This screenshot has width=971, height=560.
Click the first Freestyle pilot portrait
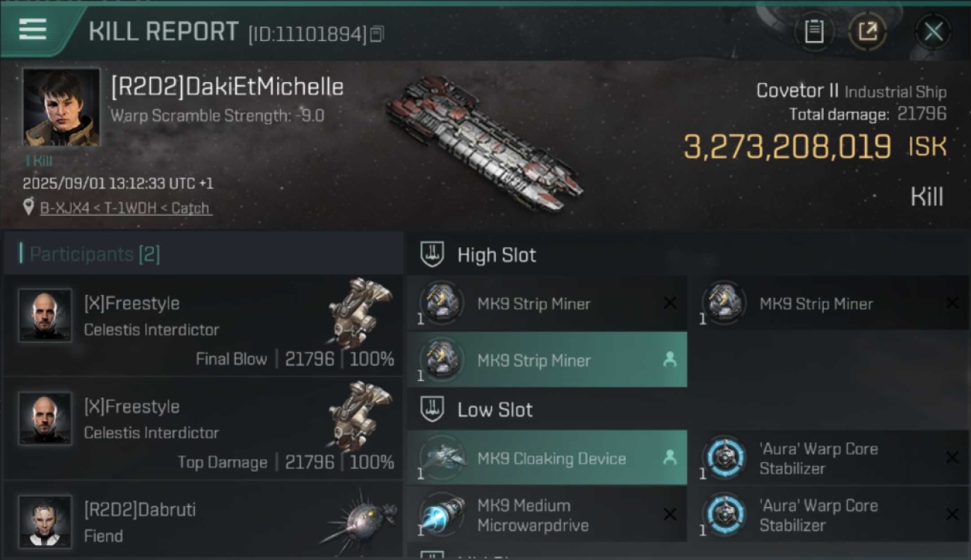coord(45,316)
